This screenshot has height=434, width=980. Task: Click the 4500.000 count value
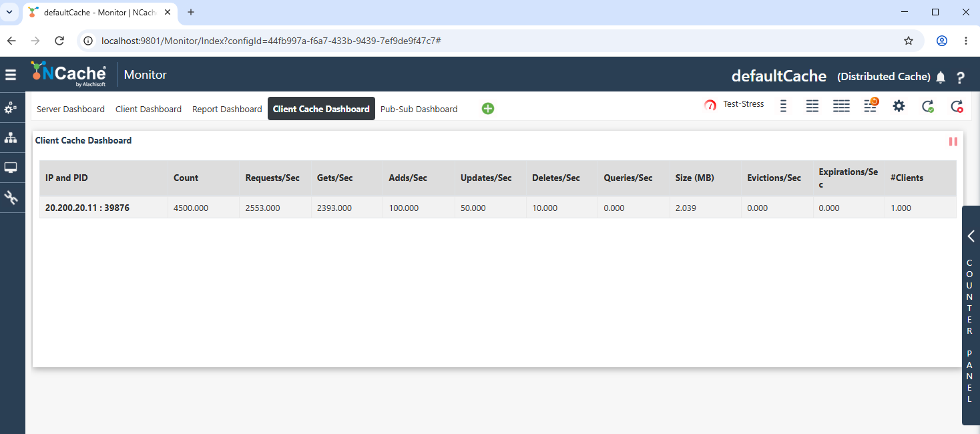pos(191,208)
